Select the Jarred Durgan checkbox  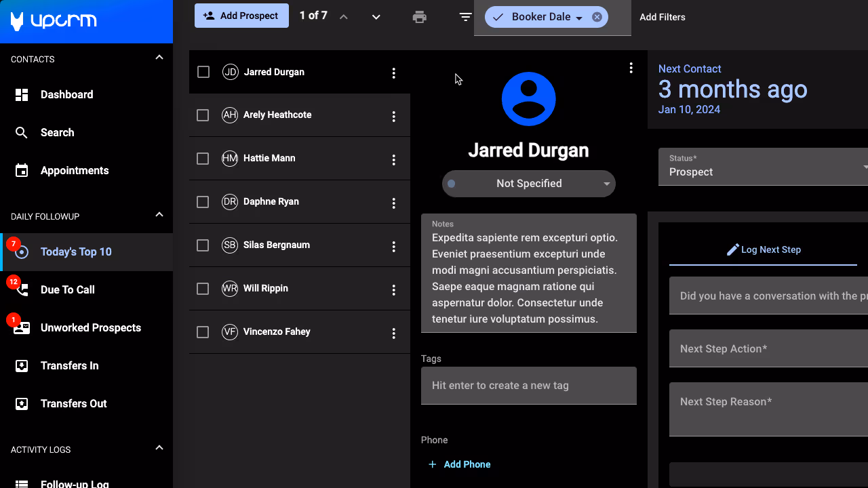point(203,72)
